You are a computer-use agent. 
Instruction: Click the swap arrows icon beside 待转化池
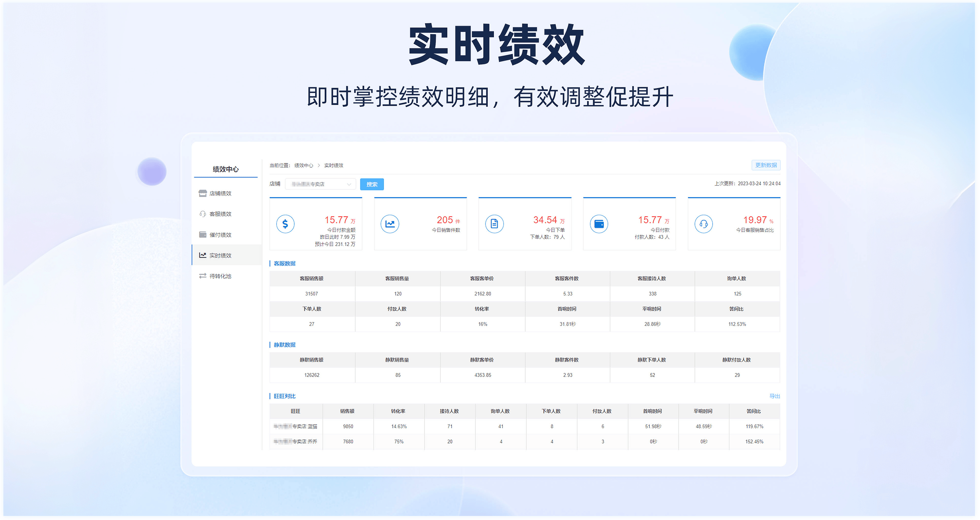pos(202,276)
